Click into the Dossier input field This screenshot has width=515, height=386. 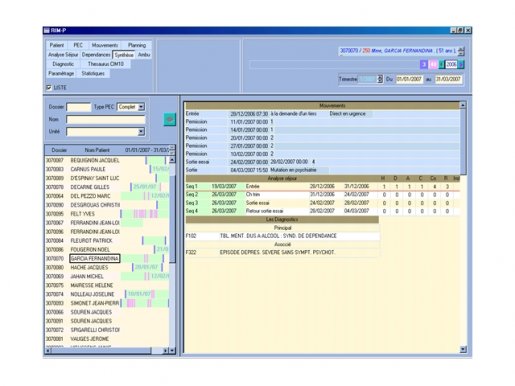tap(79, 107)
